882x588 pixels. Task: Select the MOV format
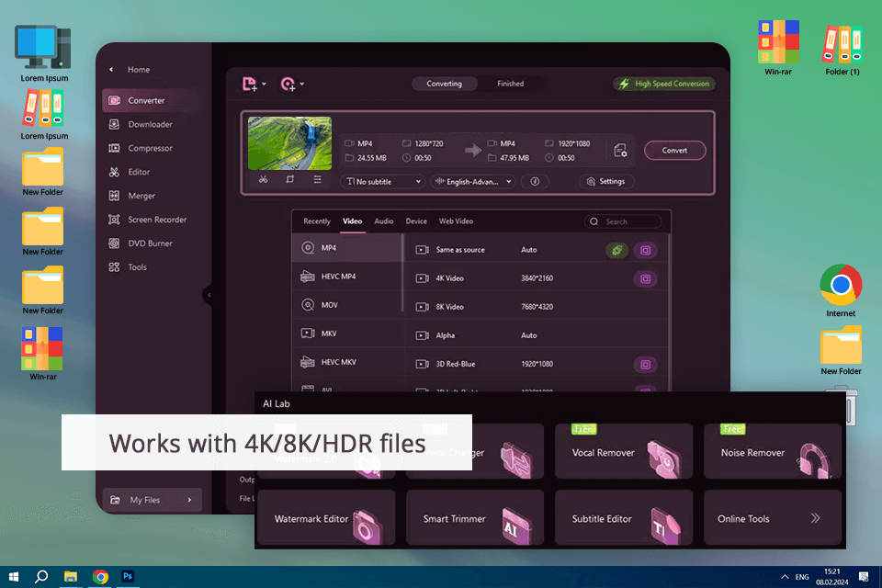pyautogui.click(x=347, y=305)
